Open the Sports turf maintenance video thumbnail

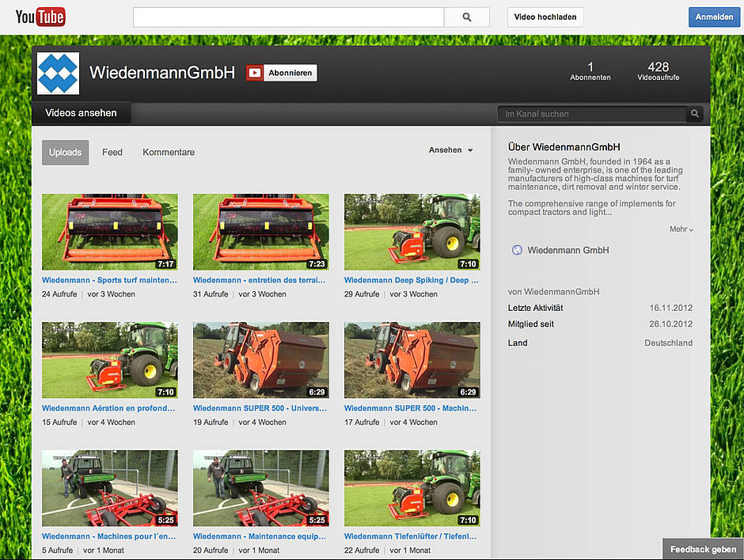point(109,232)
